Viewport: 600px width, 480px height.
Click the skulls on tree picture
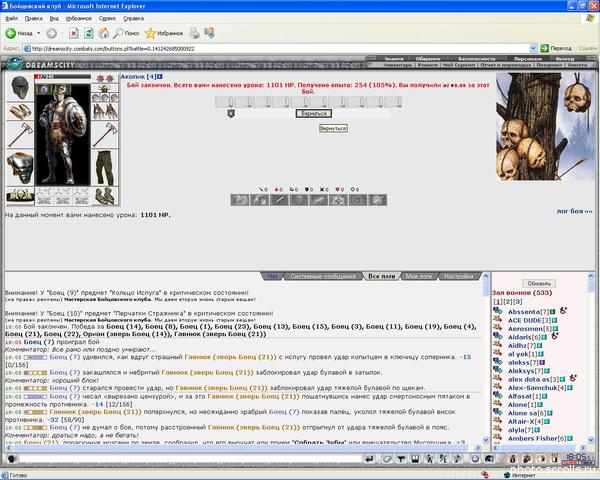pyautogui.click(x=545, y=127)
